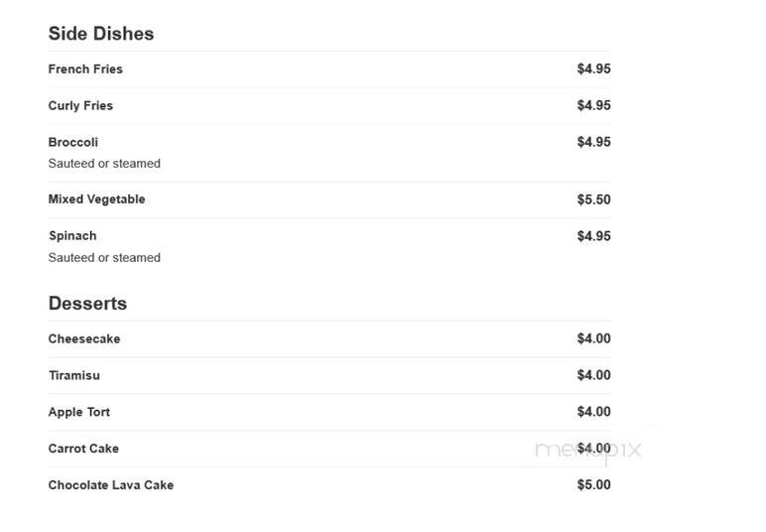The image size is (766, 532).
Task: Select Chocolate Lava Cake dessert
Action: pos(111,485)
